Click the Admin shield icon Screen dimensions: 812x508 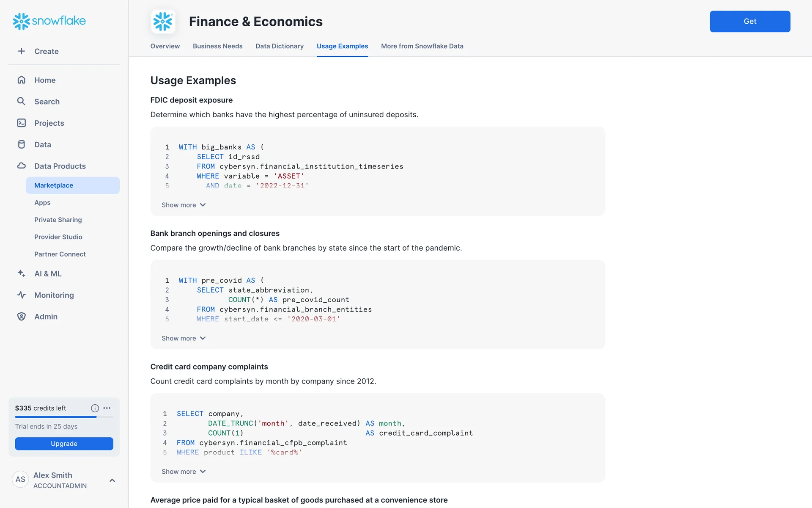[22, 317]
